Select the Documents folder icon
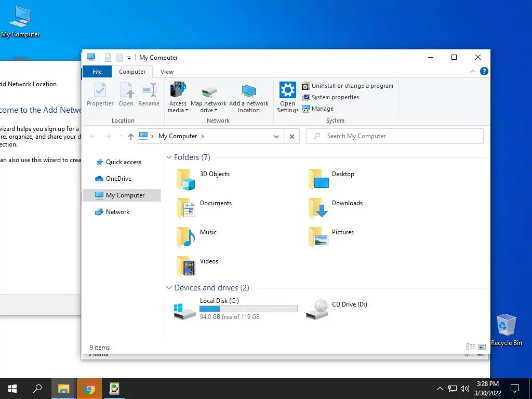Image resolution: width=532 pixels, height=399 pixels. click(185, 208)
